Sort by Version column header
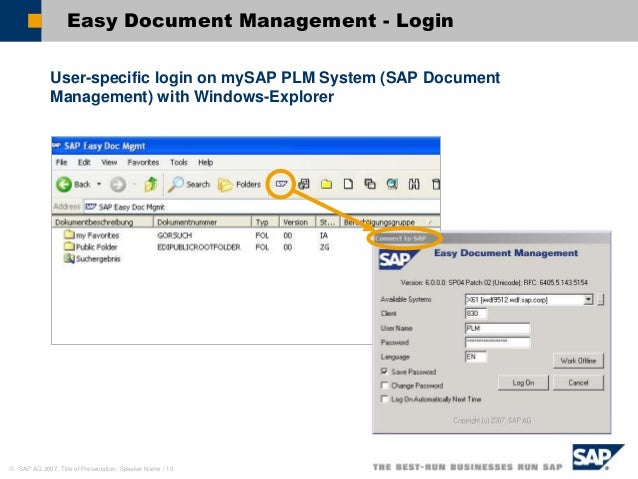The image size is (638, 479). [297, 222]
